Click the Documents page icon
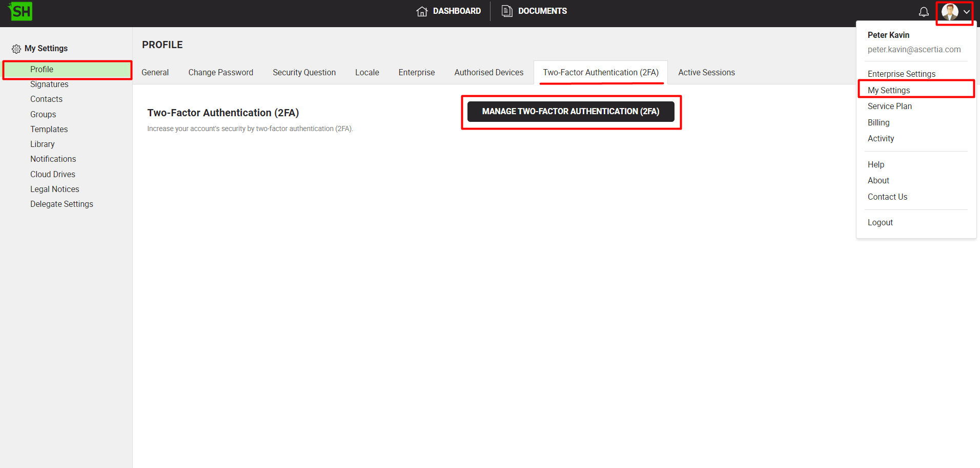Viewport: 980px width, 468px height. pyautogui.click(x=506, y=11)
